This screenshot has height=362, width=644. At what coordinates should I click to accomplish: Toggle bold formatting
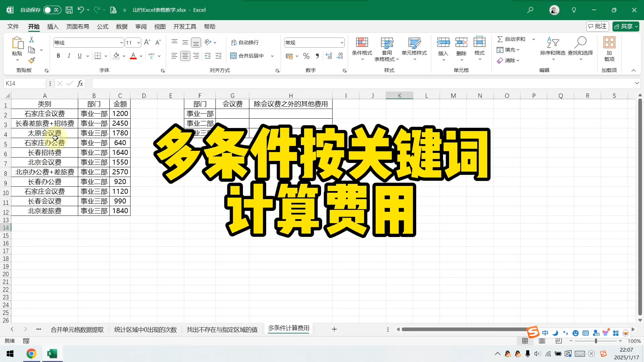tap(58, 56)
